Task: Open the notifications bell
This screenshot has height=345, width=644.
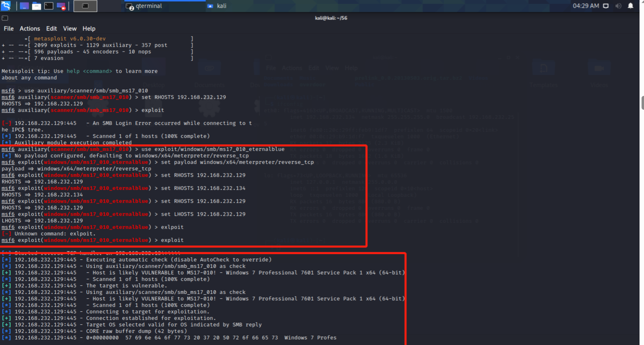Action: pyautogui.click(x=631, y=6)
